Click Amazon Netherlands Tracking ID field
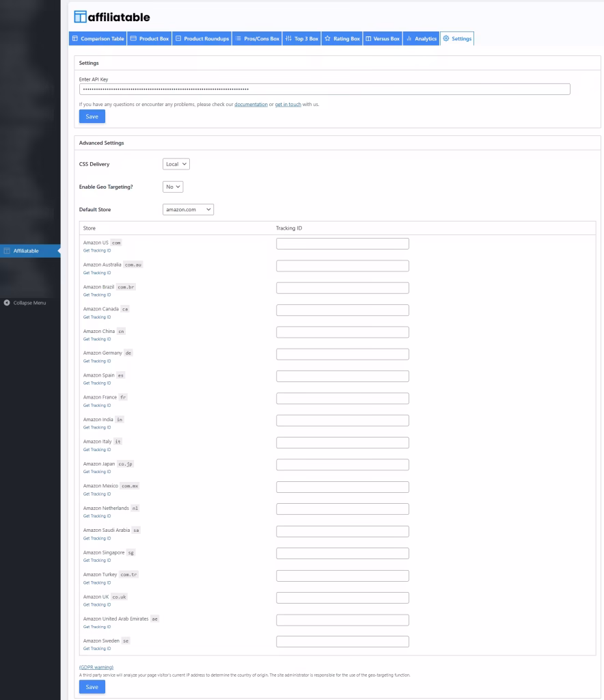 coord(342,509)
